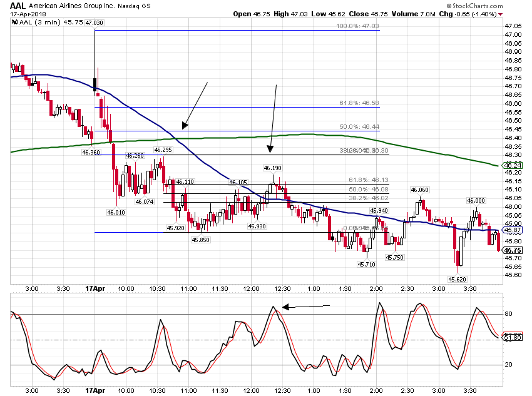
Task: Click the blue 45.87 moving average marker
Action: [x=513, y=230]
